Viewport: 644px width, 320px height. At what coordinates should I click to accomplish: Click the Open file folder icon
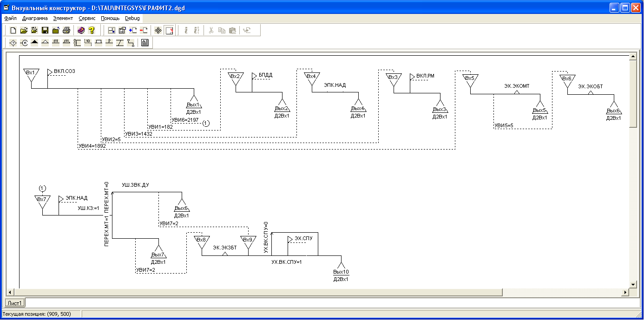tap(24, 31)
